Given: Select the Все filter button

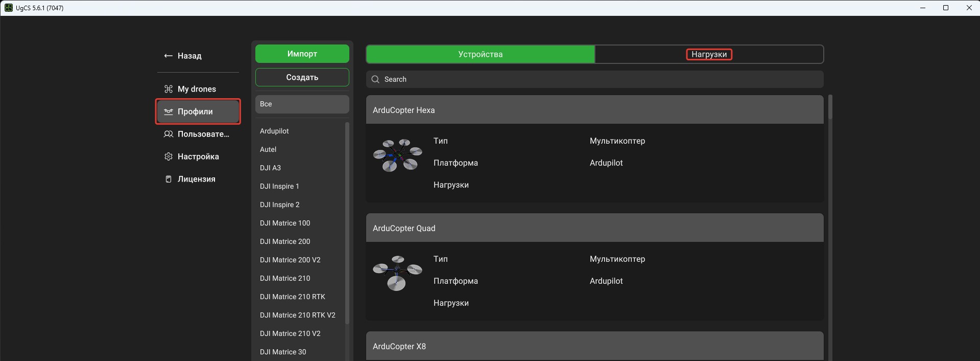Looking at the screenshot, I should tap(302, 104).
